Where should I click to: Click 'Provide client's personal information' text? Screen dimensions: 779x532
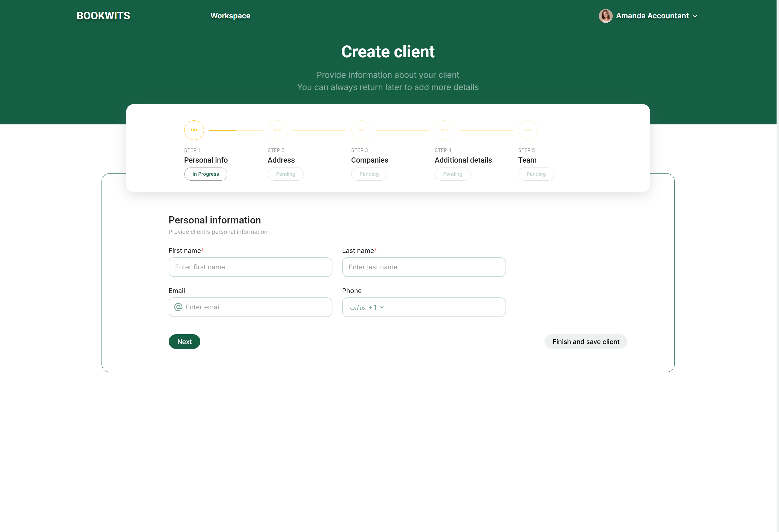[x=218, y=232]
